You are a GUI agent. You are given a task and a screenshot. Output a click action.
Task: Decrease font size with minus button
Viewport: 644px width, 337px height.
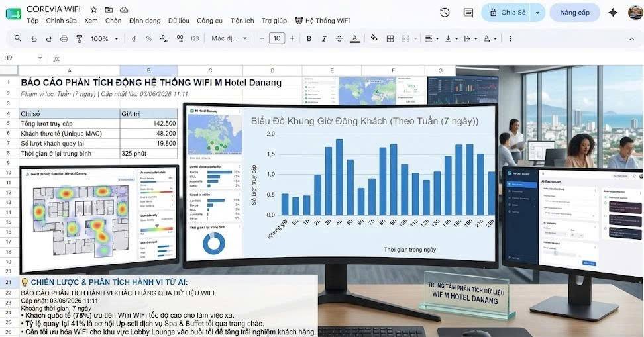tap(262, 38)
